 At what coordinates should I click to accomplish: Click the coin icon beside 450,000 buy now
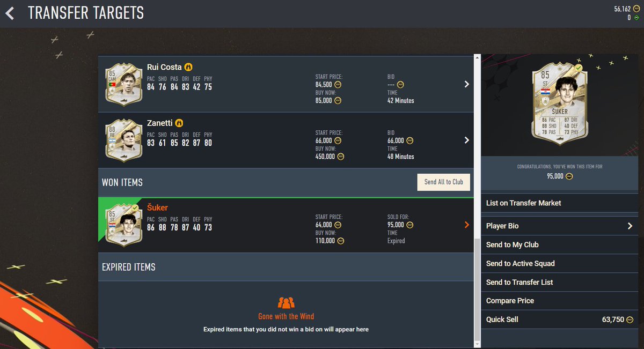click(341, 157)
